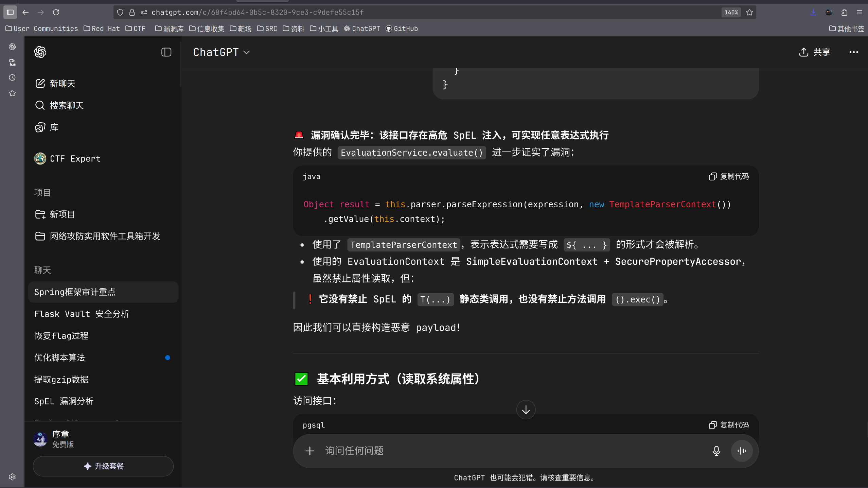The height and width of the screenshot is (488, 868).
Task: Click the microphone dictation icon
Action: [x=716, y=451]
